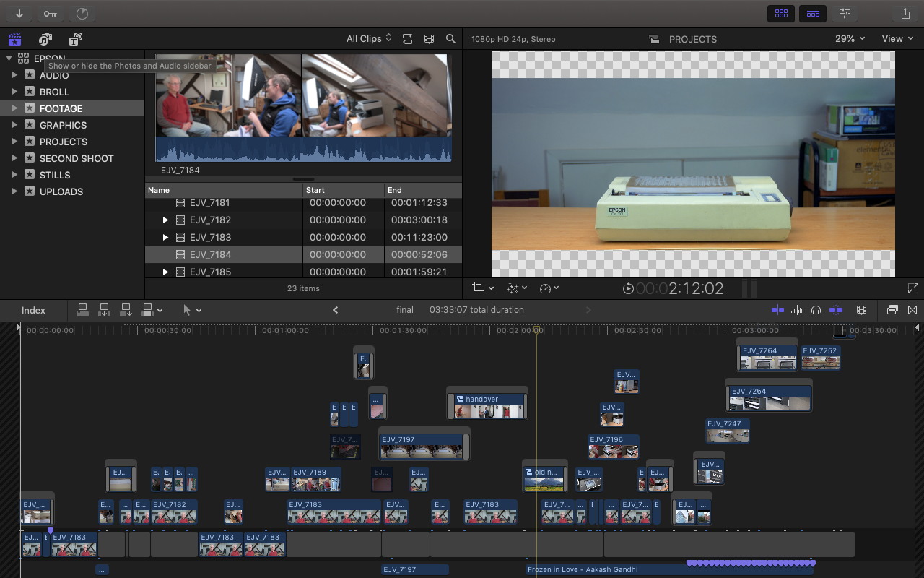Show the Effects browser
The width and height of the screenshot is (924, 578).
tap(892, 310)
